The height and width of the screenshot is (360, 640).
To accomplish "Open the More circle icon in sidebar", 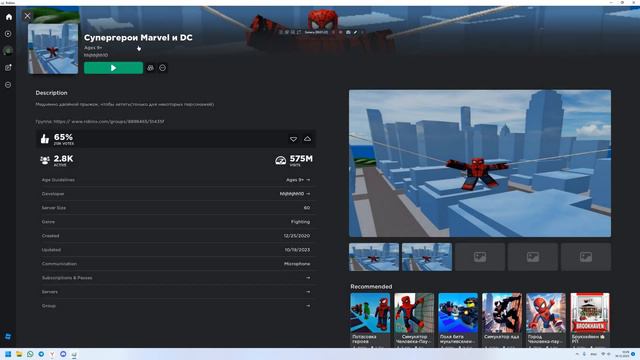I will click(x=8, y=85).
